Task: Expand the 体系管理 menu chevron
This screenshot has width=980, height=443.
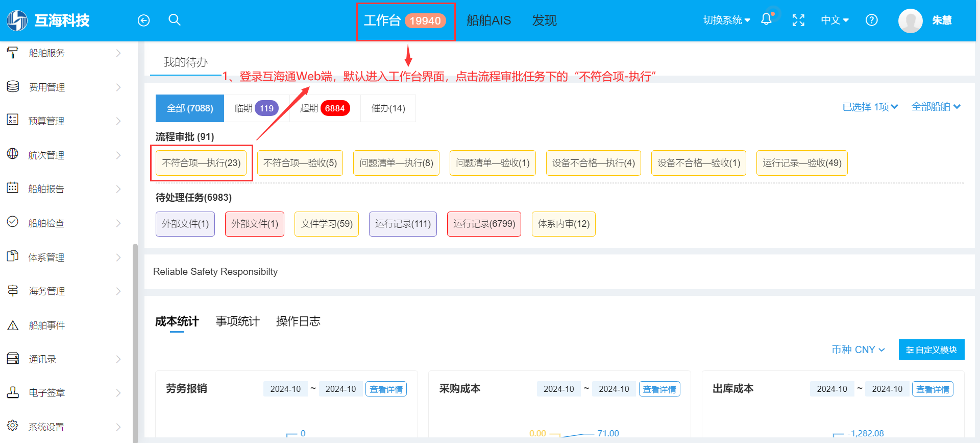Action: click(x=118, y=258)
